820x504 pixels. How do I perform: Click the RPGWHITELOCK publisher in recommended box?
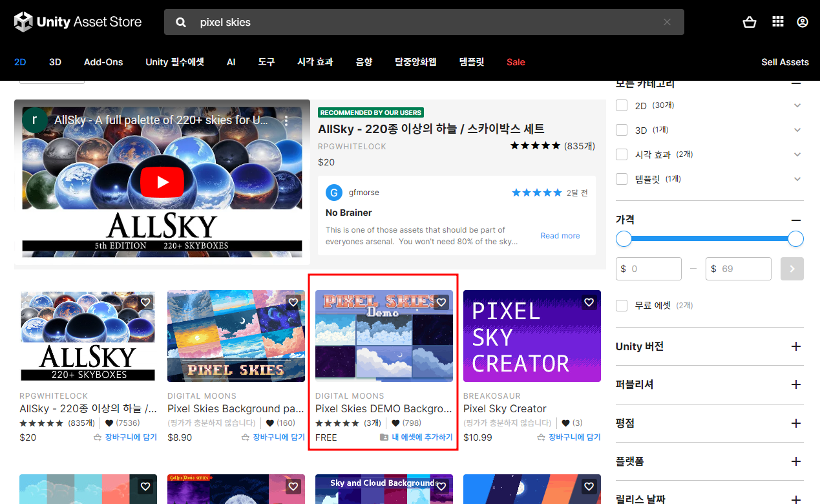tap(352, 147)
